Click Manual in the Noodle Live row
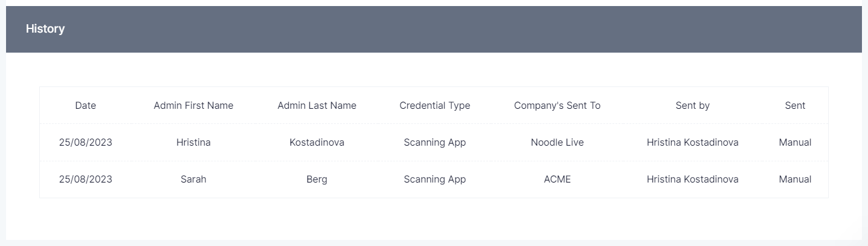 [795, 143]
